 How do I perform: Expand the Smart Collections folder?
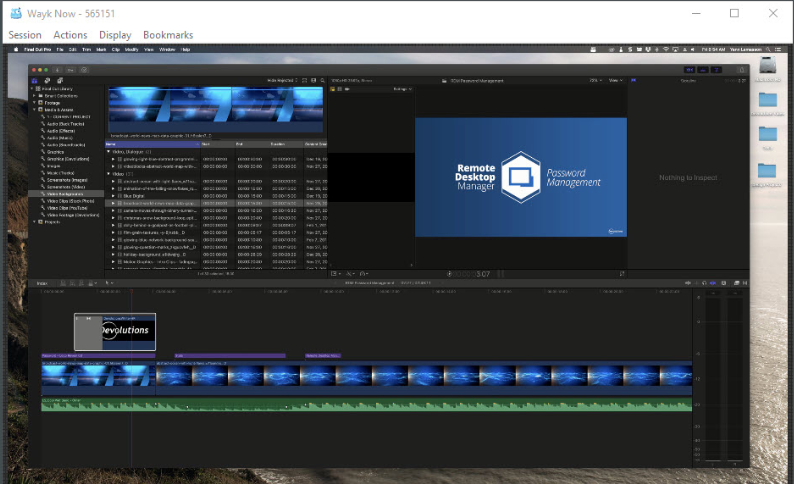point(34,96)
